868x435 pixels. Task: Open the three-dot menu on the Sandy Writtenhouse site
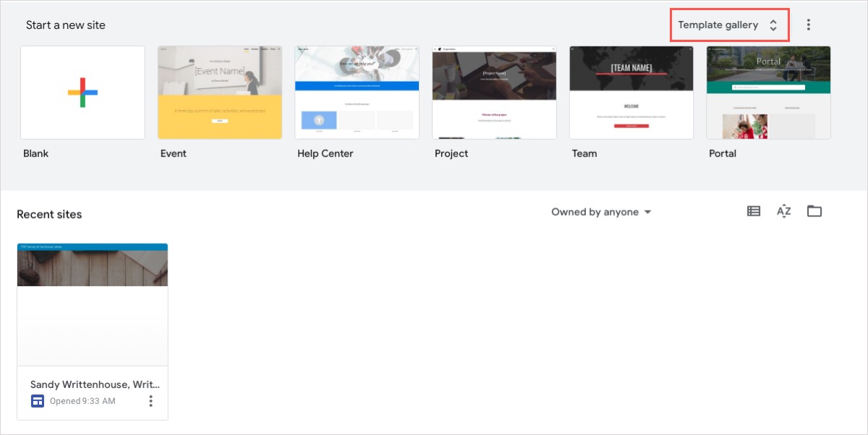click(x=151, y=400)
